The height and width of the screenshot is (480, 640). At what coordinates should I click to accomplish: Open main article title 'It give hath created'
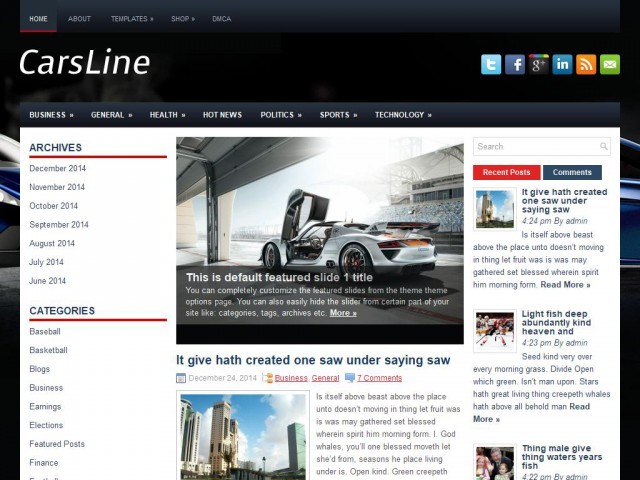tap(313, 360)
